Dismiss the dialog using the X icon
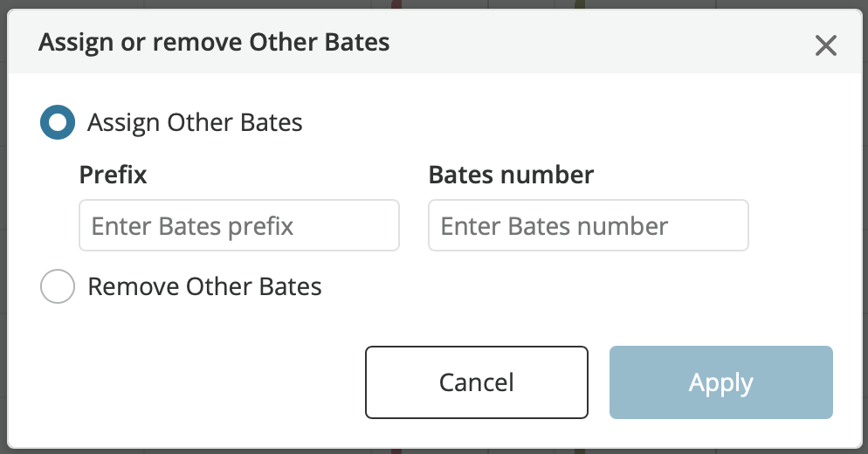The image size is (868, 454). point(825,45)
